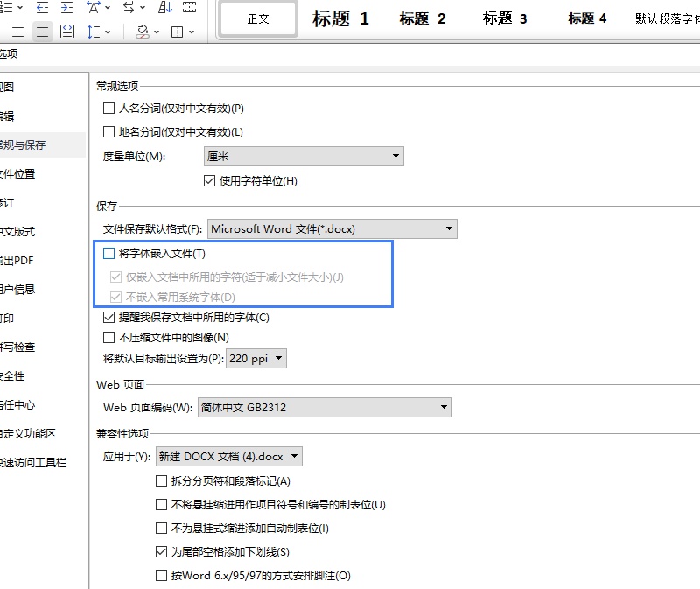Click the justify alignment icon
This screenshot has width=700, height=589.
[42, 32]
